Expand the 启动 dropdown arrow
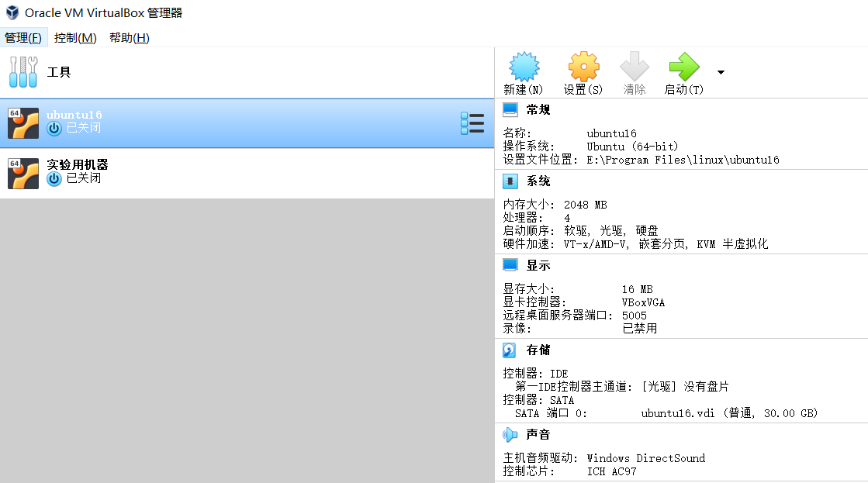868x483 pixels. pos(721,72)
